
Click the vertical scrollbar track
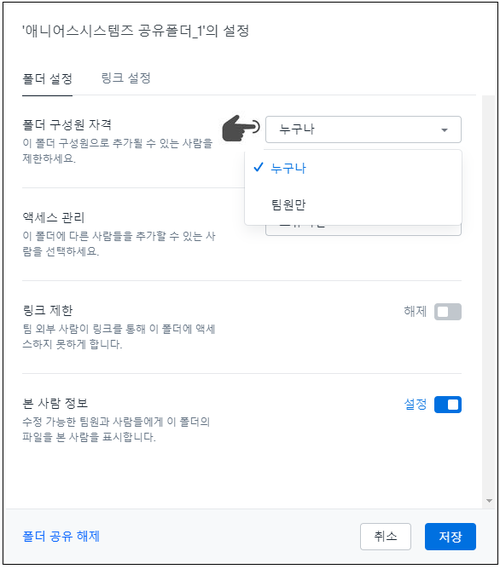[489, 296]
